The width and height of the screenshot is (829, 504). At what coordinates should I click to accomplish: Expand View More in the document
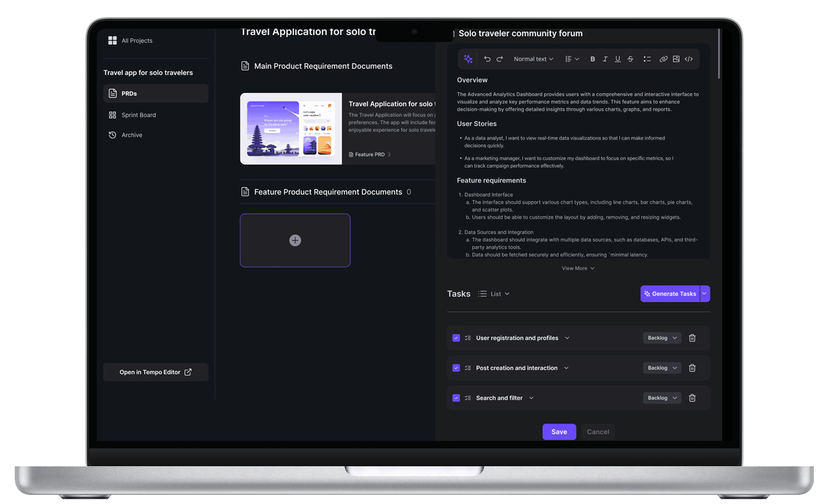[578, 268]
